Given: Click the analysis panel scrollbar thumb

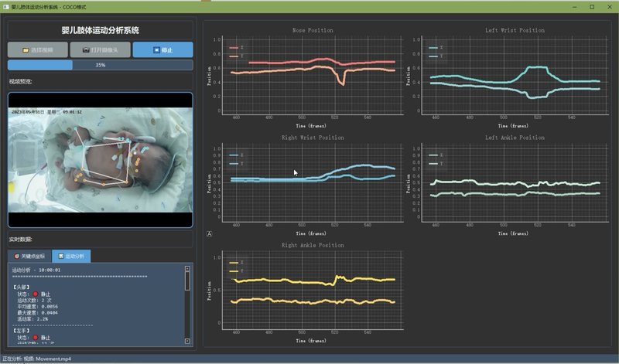Looking at the screenshot, I should pos(187,280).
